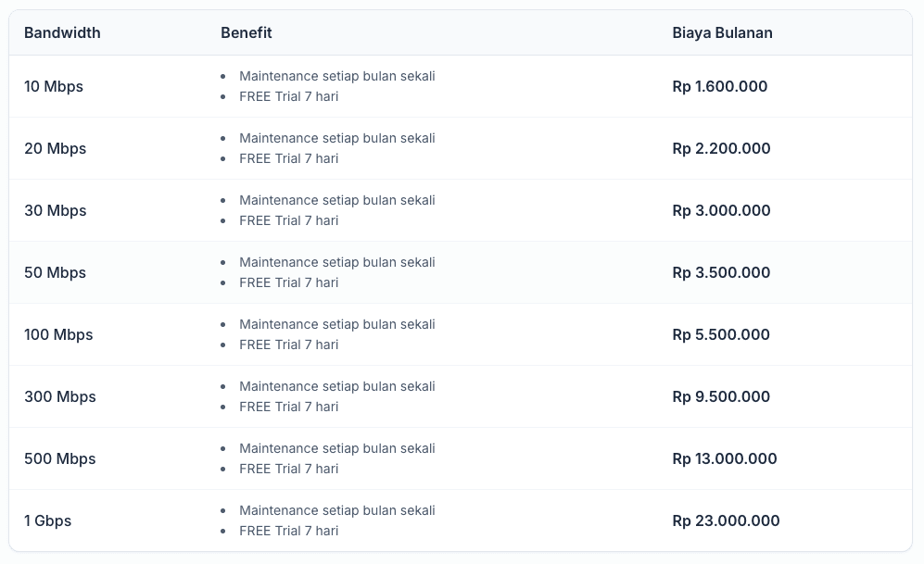Click the Rp 13.000.000 monthly price
Image resolution: width=924 pixels, height=564 pixels.
pos(725,458)
